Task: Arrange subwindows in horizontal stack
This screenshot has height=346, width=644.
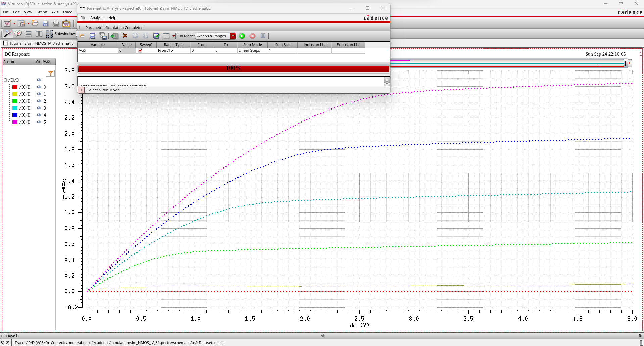Action: [29, 34]
